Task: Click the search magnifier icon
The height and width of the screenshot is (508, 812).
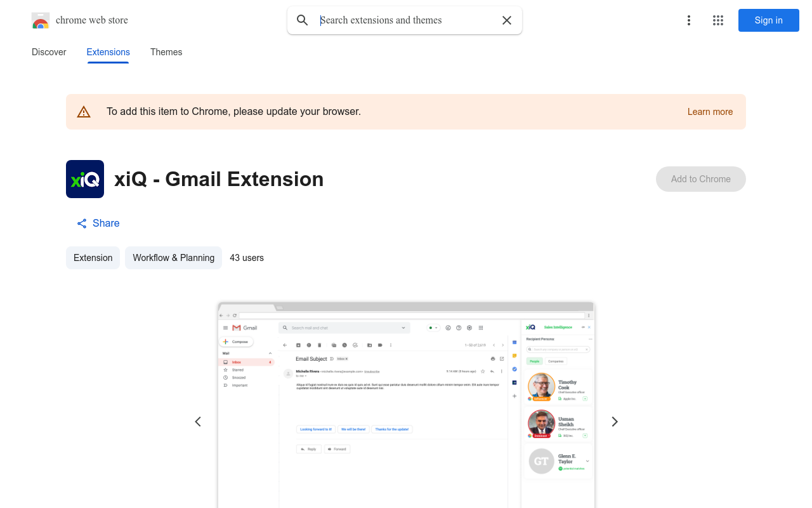Action: pos(303,20)
